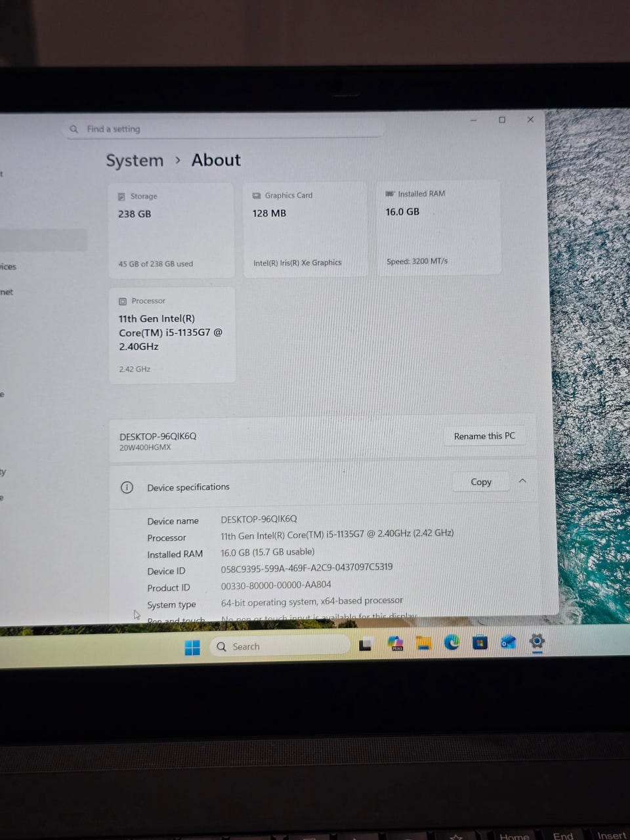Click the Intel(R) Iris(R) Xe Graphics text
The height and width of the screenshot is (840, 630).
(x=297, y=262)
